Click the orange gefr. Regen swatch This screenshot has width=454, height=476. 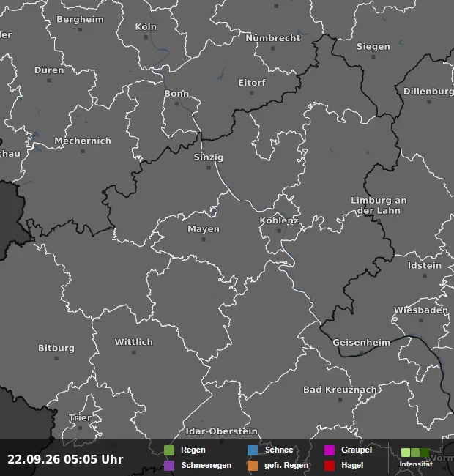point(253,466)
